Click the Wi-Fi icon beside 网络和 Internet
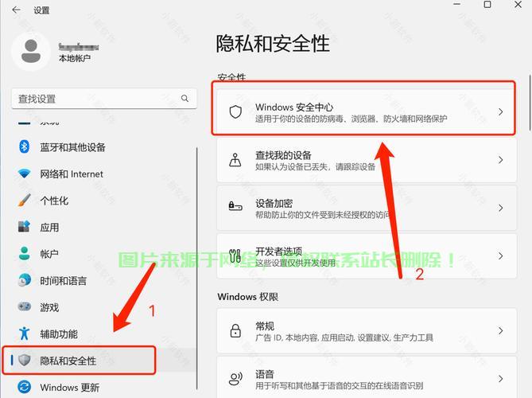 tap(24, 174)
